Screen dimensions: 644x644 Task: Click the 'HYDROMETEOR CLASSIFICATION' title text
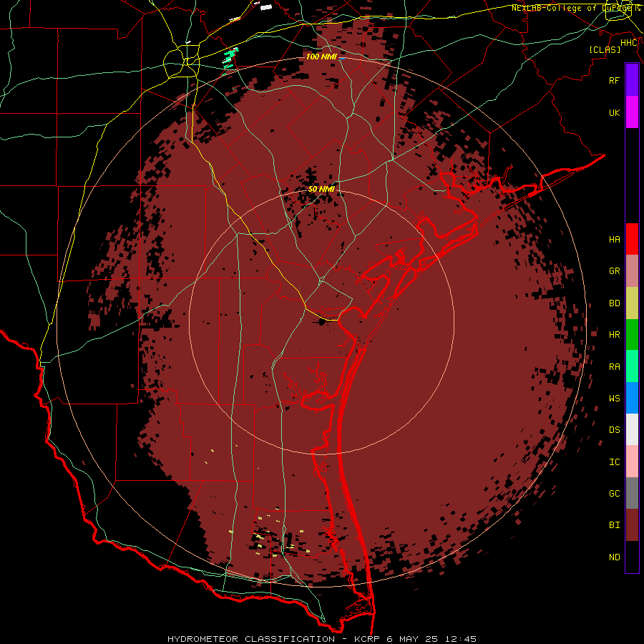pos(251,639)
